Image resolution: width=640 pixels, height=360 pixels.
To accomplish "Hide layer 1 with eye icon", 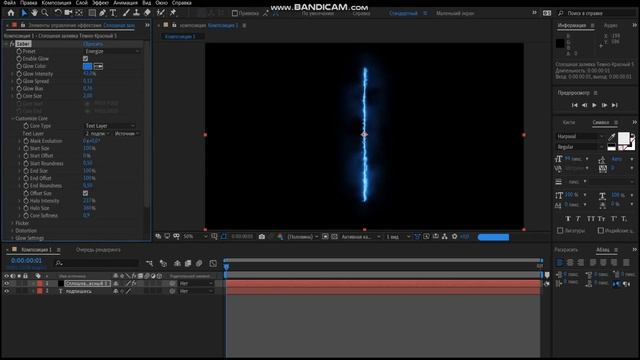I will coord(7,283).
